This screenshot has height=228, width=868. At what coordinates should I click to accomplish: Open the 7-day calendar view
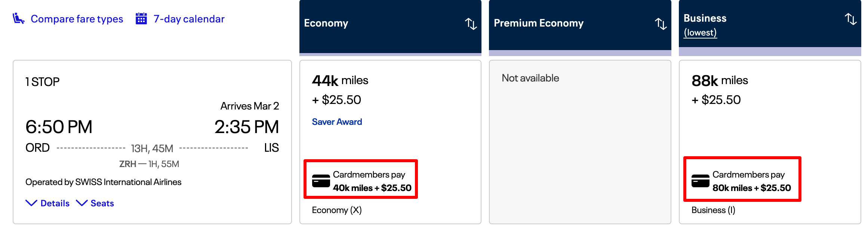(x=189, y=19)
